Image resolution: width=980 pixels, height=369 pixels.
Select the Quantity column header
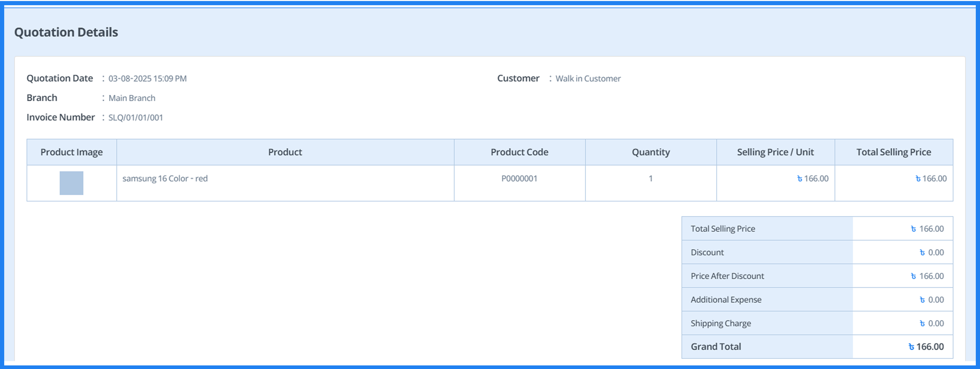[650, 152]
